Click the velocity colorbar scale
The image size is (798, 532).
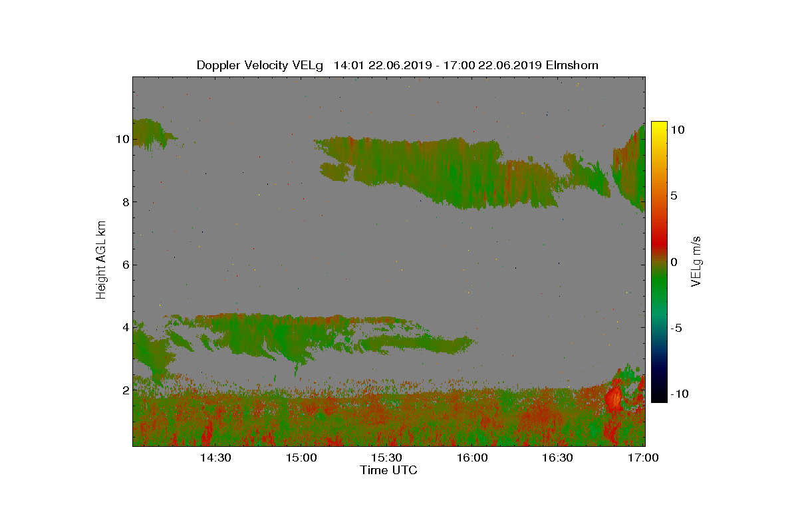(x=659, y=262)
